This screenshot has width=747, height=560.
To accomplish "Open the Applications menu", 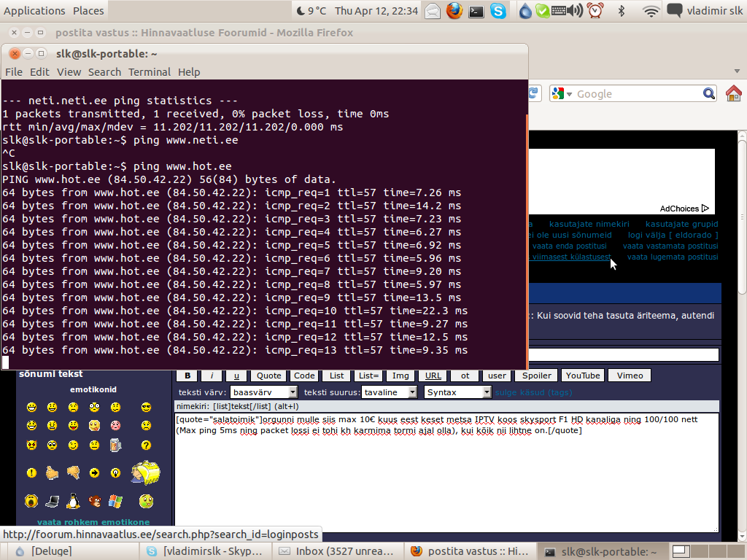I will [x=34, y=10].
